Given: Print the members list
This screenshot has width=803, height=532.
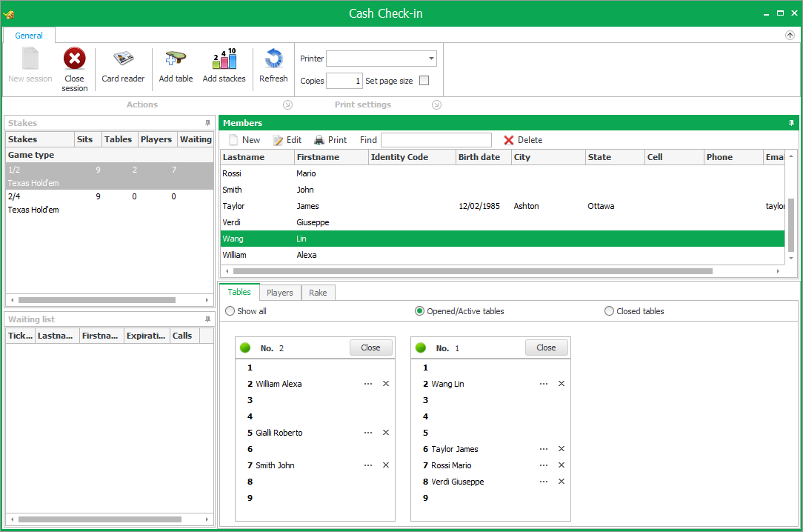Looking at the screenshot, I should 330,140.
